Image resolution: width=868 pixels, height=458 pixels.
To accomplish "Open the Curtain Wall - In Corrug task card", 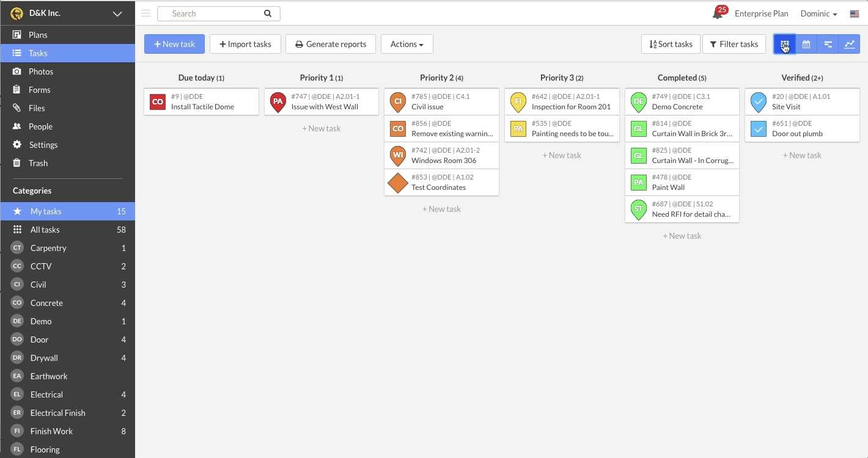I will coord(682,155).
